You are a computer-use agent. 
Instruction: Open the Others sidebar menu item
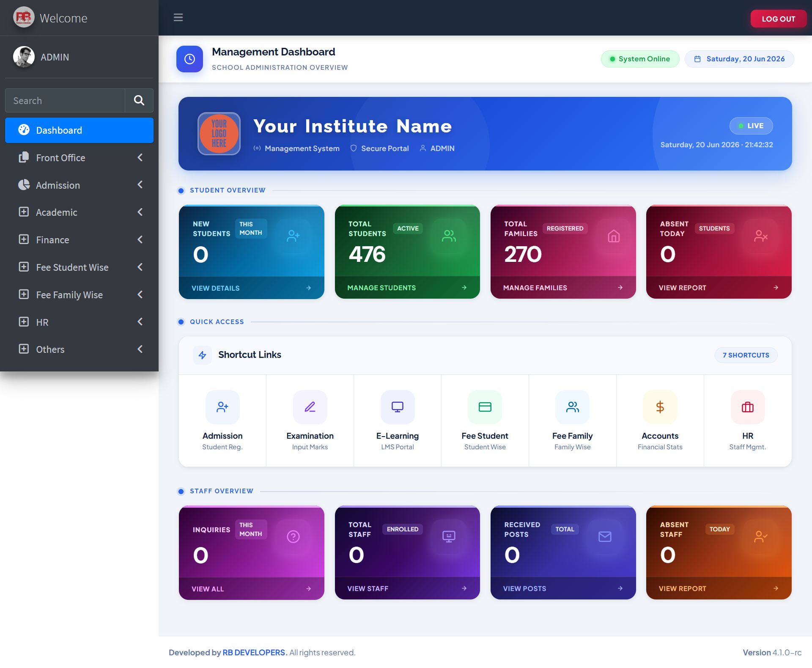[79, 349]
